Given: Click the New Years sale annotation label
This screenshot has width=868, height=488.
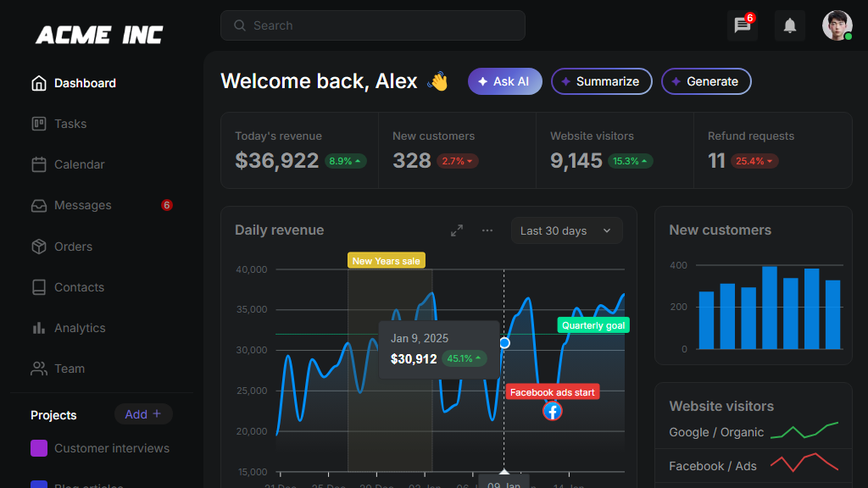Looking at the screenshot, I should (387, 261).
